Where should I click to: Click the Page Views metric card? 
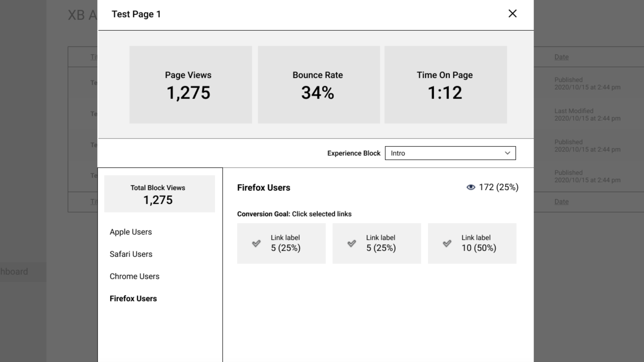click(x=191, y=85)
